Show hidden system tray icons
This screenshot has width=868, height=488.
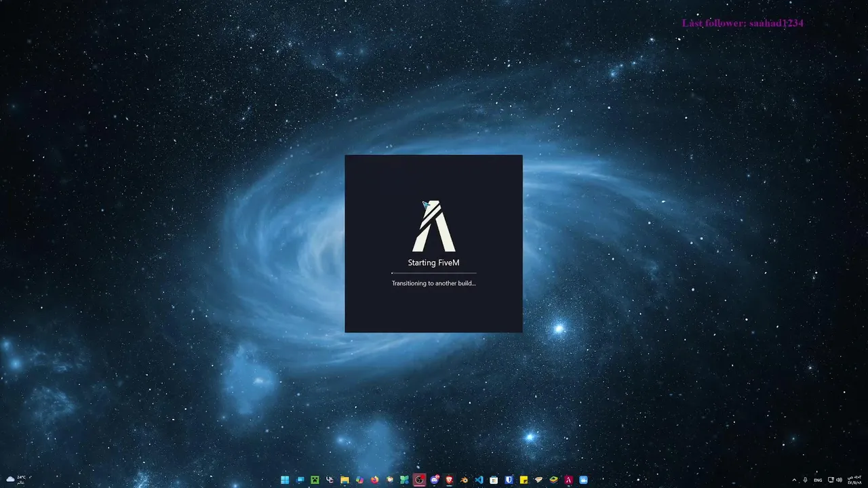coord(794,480)
